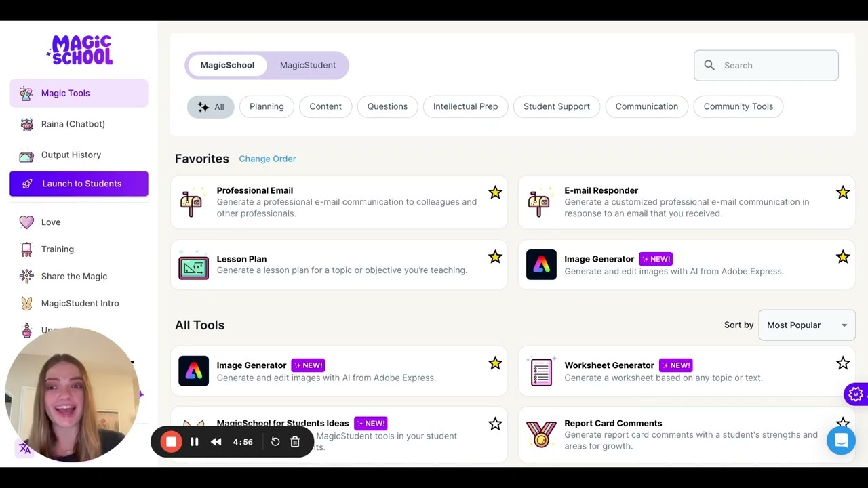Toggle the star on E-mail Responder
This screenshot has height=488, width=868.
843,192
